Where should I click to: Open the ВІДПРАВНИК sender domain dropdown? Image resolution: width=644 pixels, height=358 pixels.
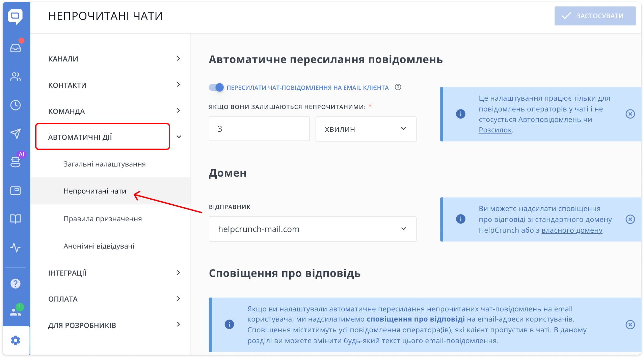pyautogui.click(x=312, y=229)
